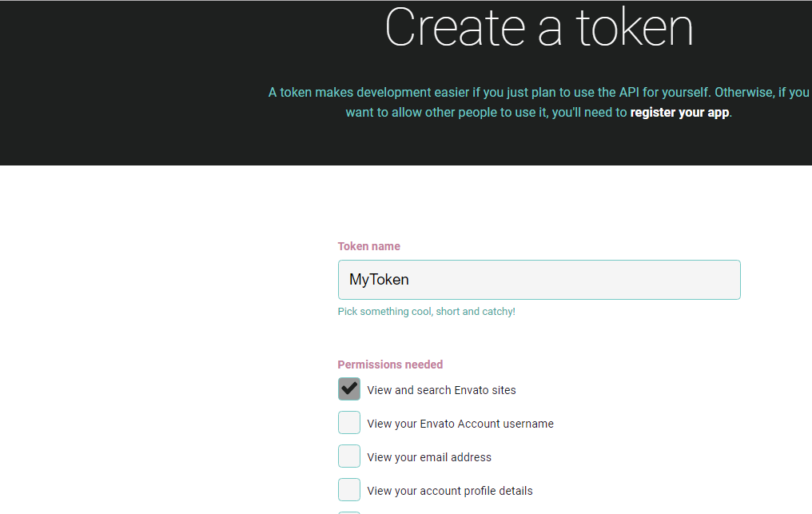Screen dimensions: 812x514
Task: Click the word 'API' in the description
Action: click(x=628, y=93)
